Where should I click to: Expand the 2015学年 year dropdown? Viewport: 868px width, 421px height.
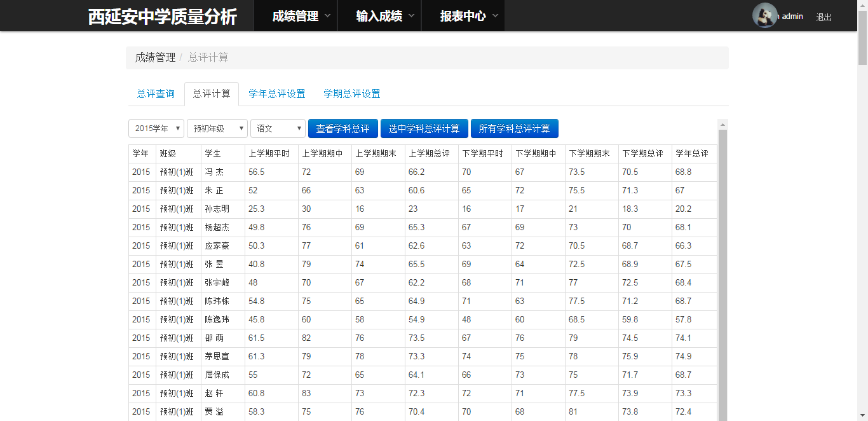pyautogui.click(x=156, y=128)
